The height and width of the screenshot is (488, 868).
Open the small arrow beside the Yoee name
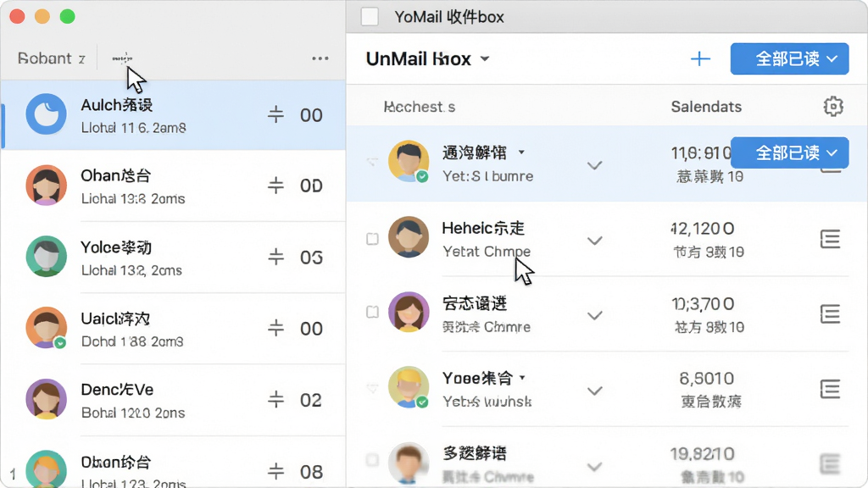point(522,378)
